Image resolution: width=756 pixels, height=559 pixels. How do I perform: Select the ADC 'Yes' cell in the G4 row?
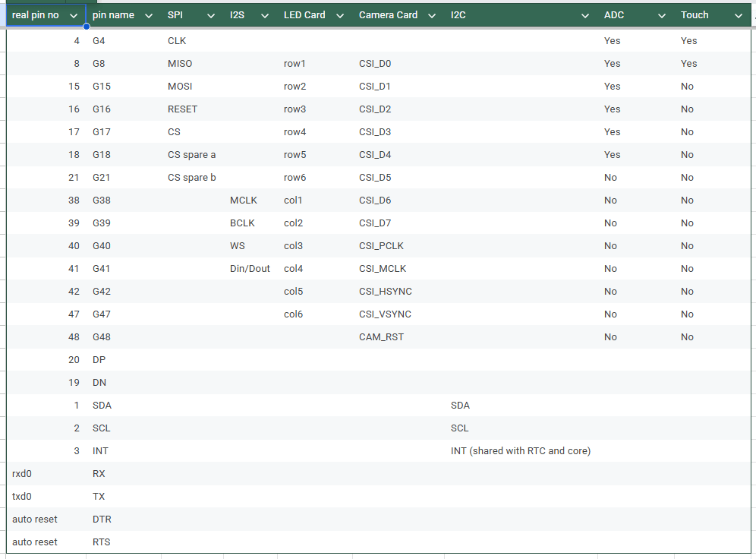point(637,41)
